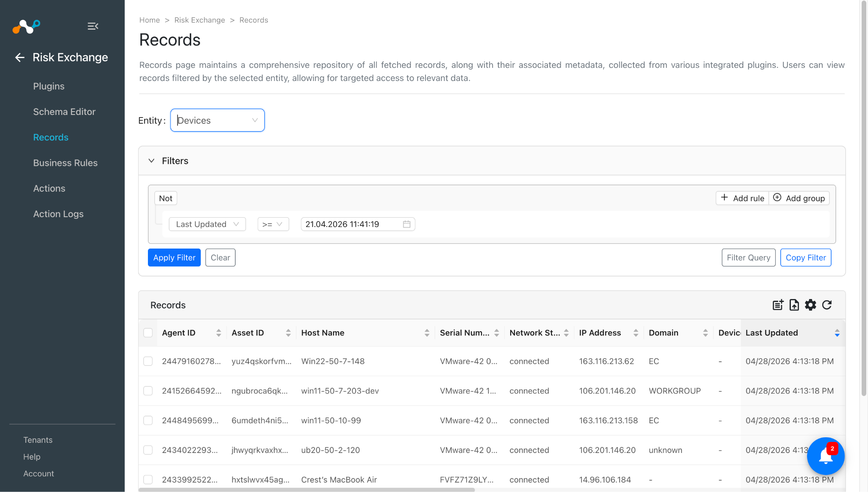The width and height of the screenshot is (868, 492).
Task: Toggle the Not condition in filters
Action: (x=166, y=198)
